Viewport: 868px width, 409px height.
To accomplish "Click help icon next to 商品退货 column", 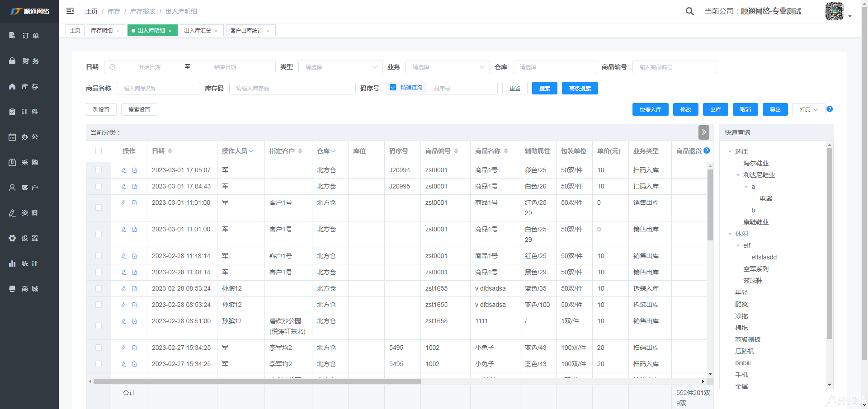I will pyautogui.click(x=707, y=150).
